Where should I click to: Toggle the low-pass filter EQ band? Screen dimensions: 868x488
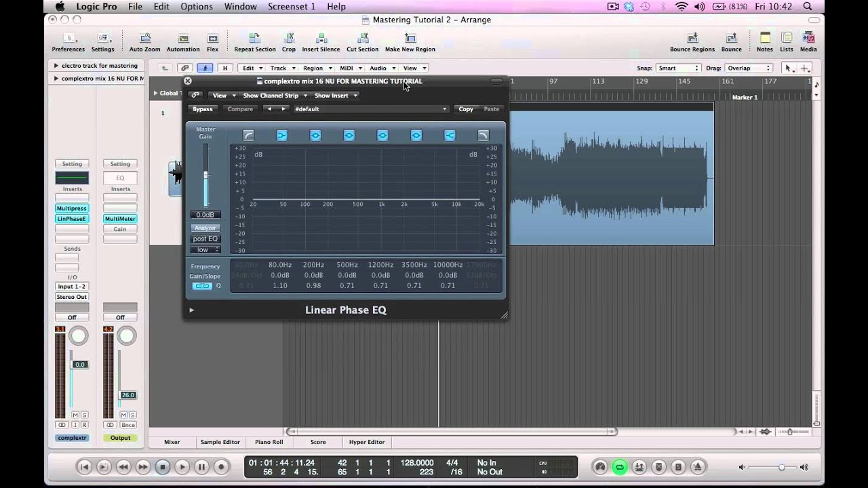(483, 136)
